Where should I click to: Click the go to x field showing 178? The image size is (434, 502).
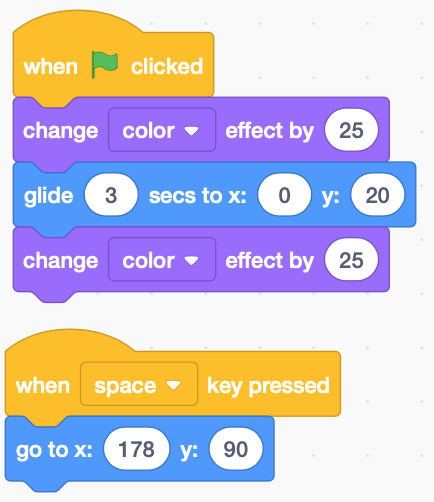coord(137,449)
